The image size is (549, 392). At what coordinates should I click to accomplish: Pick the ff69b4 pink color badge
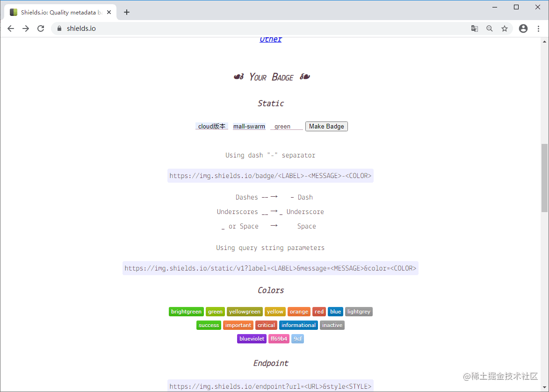click(x=279, y=339)
